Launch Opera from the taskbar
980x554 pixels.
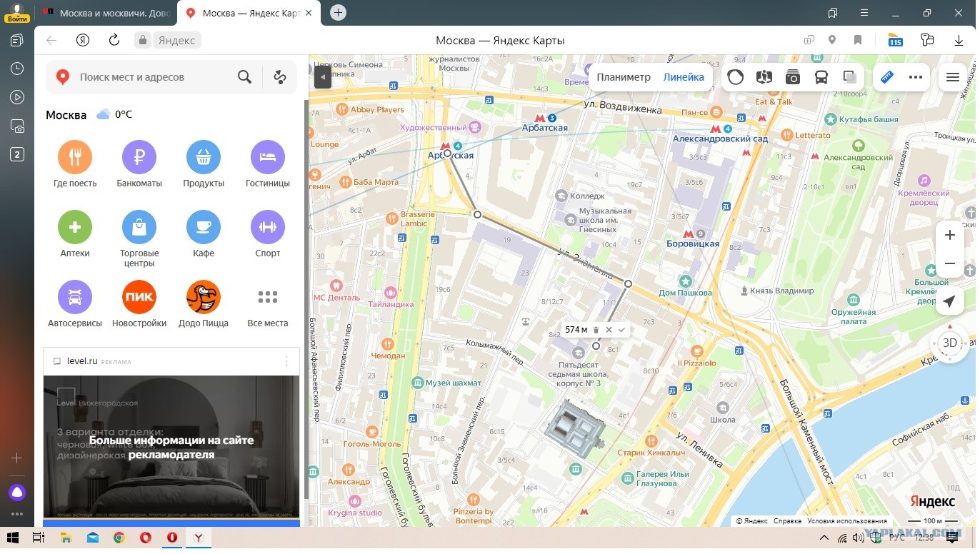tap(145, 538)
